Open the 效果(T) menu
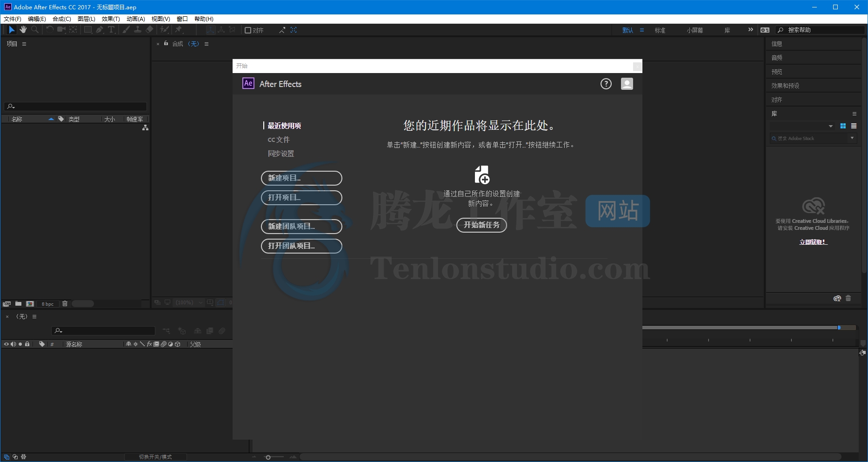868x462 pixels. pyautogui.click(x=111, y=19)
